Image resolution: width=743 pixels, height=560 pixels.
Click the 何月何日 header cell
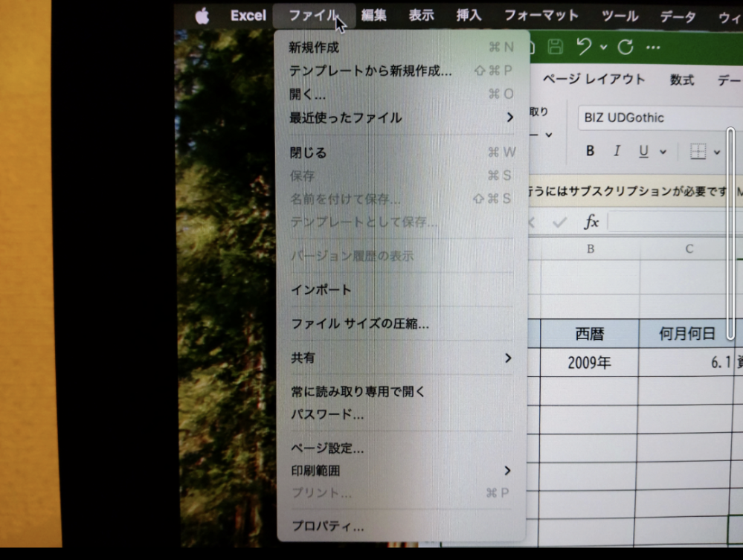point(687,333)
